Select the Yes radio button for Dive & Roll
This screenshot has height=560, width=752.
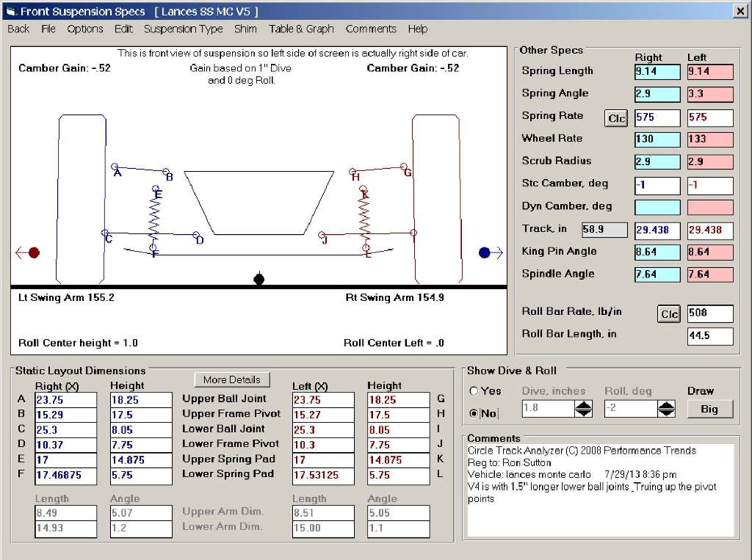tap(474, 391)
